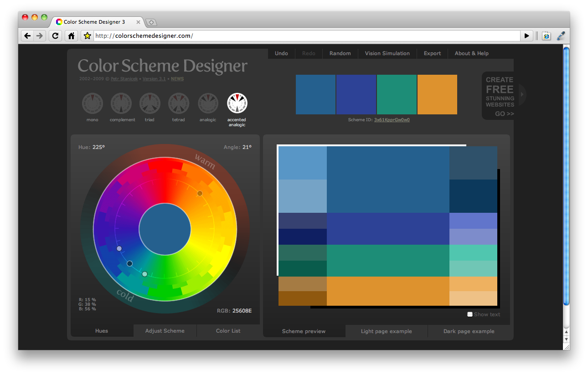Open the browser home page icon
Image resolution: width=588 pixels, height=375 pixels.
click(x=71, y=36)
